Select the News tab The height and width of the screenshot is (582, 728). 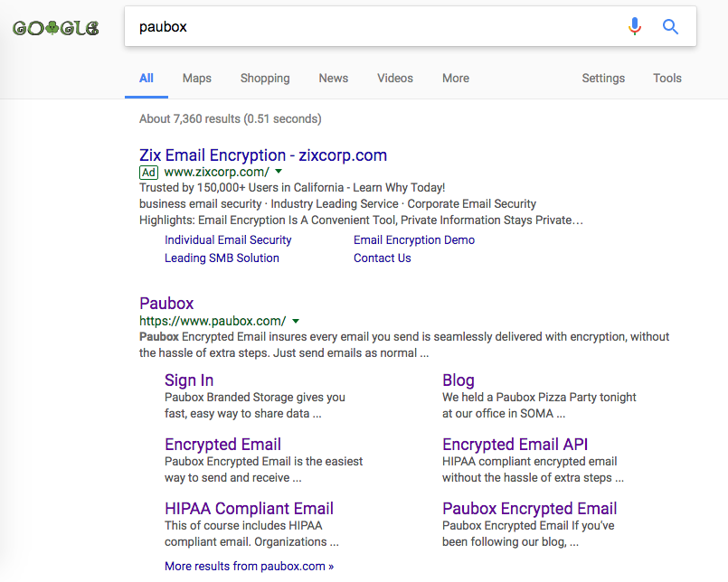coord(333,79)
